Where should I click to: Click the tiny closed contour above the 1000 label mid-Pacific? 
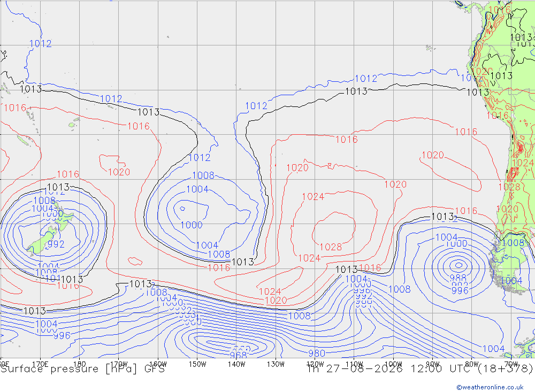(182, 209)
